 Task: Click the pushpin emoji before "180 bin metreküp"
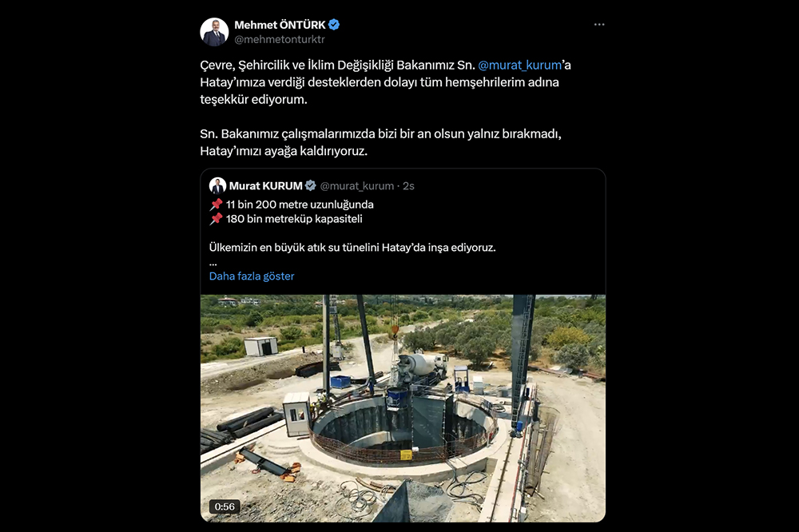216,219
